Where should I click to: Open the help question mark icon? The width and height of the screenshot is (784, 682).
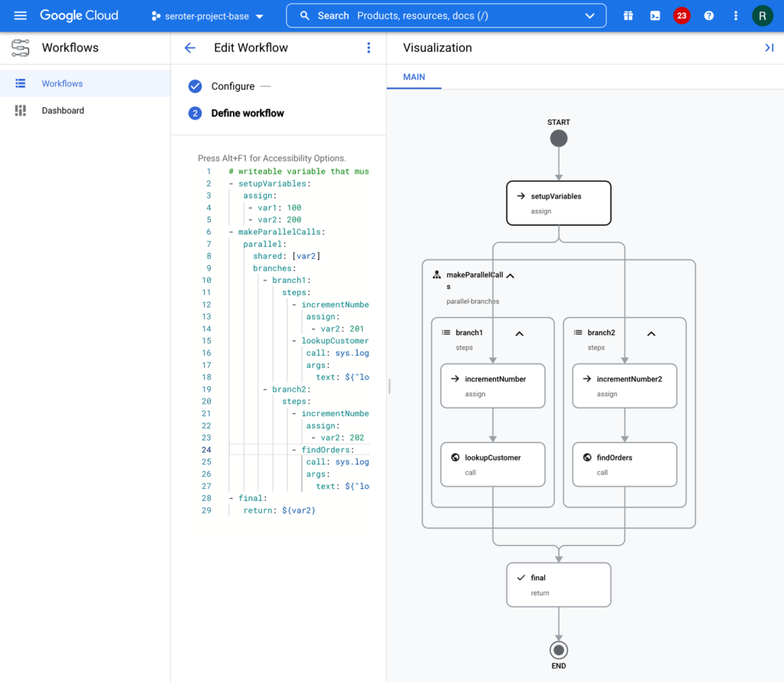709,15
